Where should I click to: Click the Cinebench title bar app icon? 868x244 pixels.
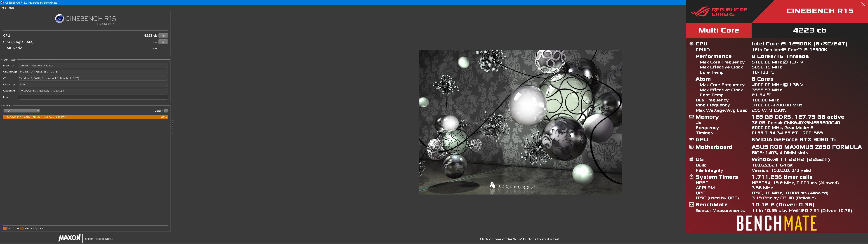click(x=2, y=2)
